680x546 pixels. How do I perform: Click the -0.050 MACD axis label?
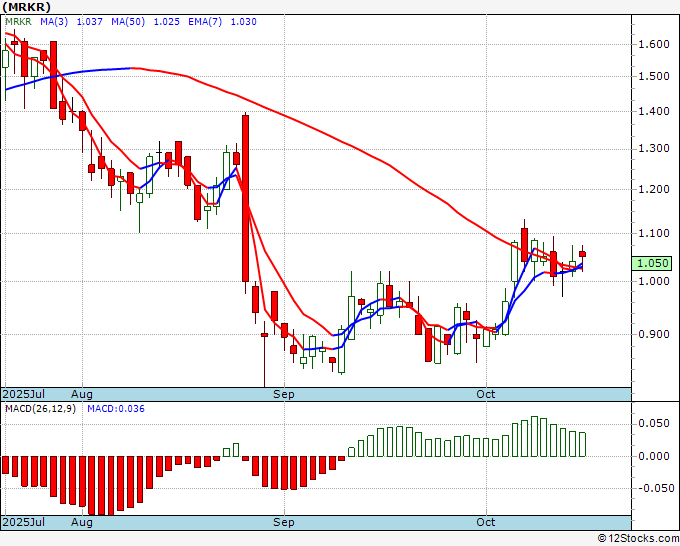[655, 488]
